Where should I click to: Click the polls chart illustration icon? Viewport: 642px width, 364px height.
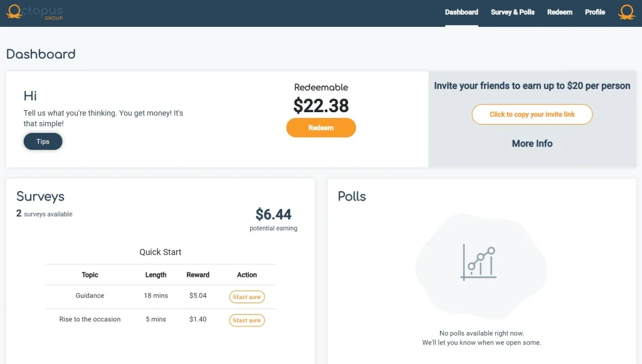(x=480, y=263)
